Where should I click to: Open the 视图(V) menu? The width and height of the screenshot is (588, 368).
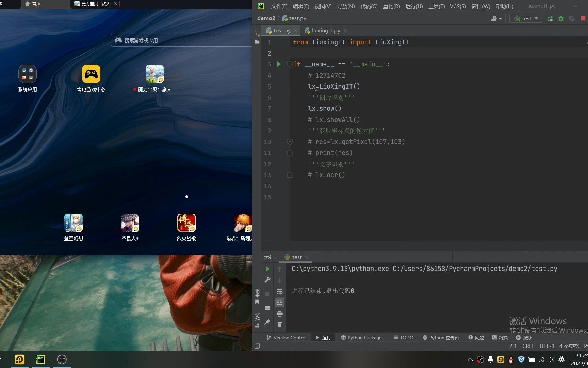[x=323, y=6]
